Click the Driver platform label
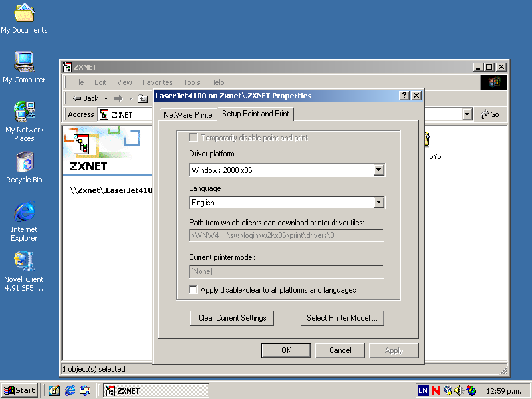This screenshot has width=532, height=399. pyautogui.click(x=211, y=154)
